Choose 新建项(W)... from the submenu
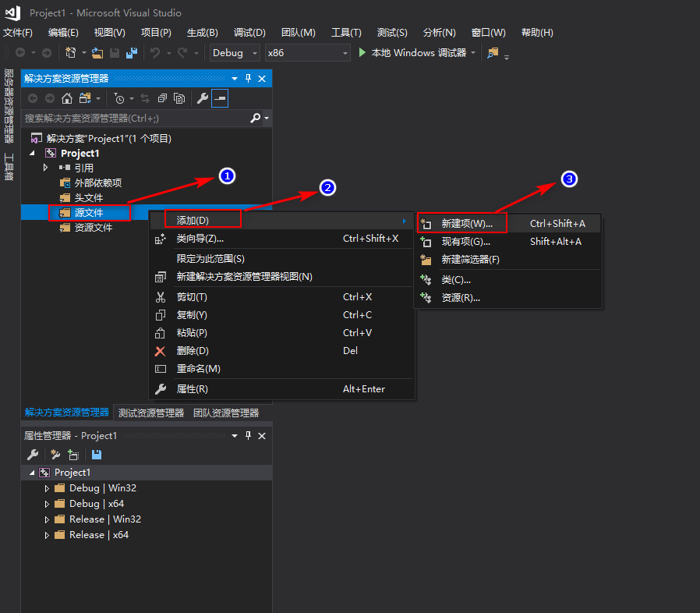The width and height of the screenshot is (700, 613). point(508,223)
